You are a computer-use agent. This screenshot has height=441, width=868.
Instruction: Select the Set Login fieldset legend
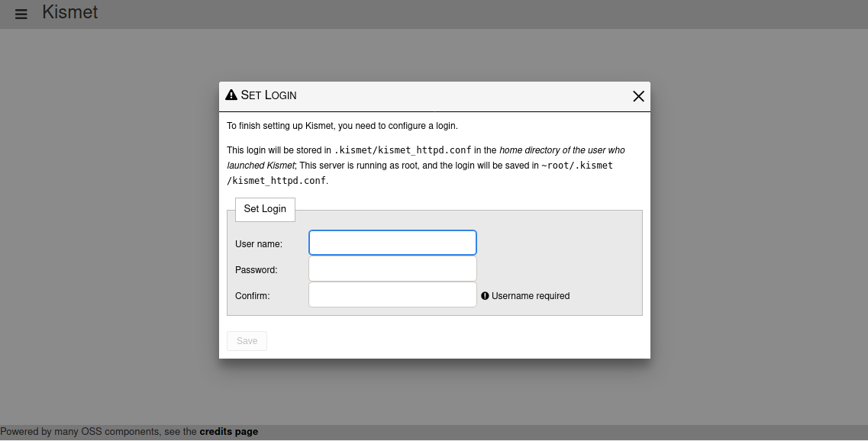(x=265, y=209)
